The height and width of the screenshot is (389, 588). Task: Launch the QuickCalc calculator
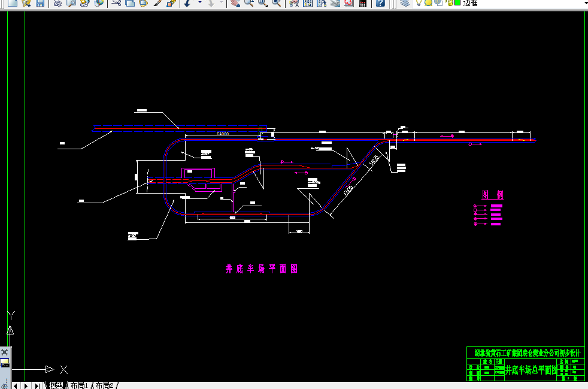point(363,4)
